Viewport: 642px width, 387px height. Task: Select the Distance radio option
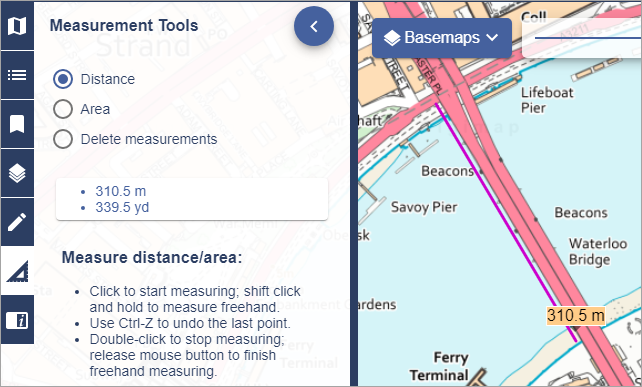coord(63,79)
